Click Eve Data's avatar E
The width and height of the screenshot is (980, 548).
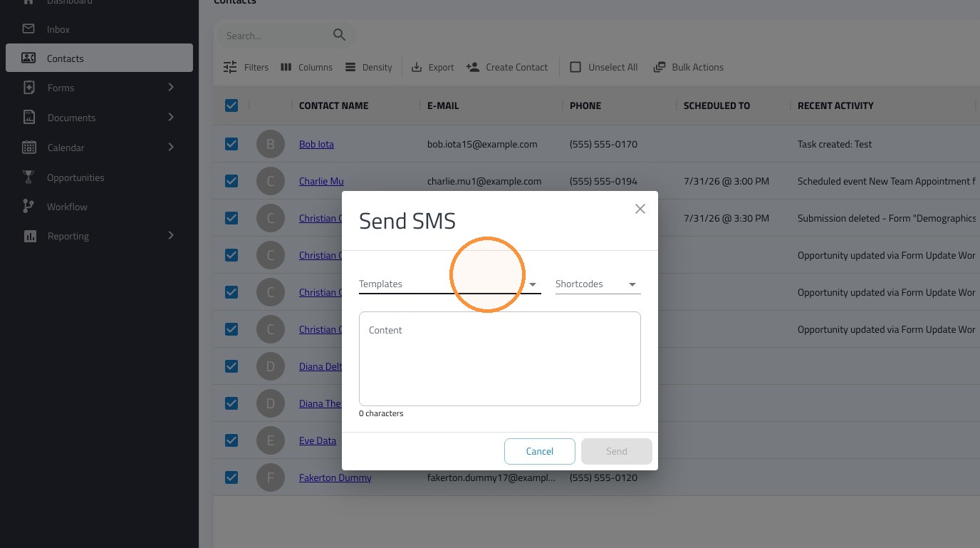(271, 440)
